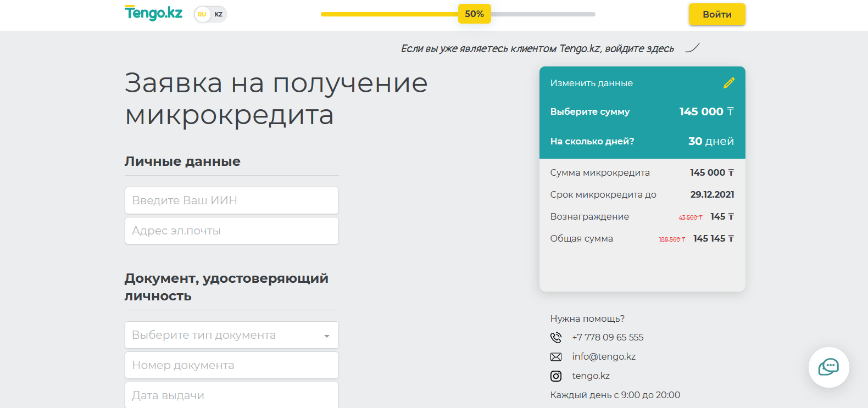This screenshot has height=408, width=868.
Task: Switch language to KZ
Action: point(219,14)
